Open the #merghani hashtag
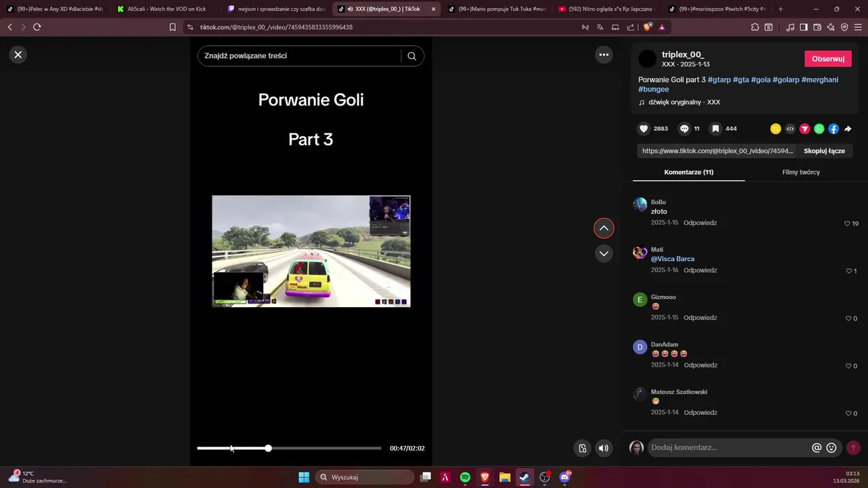 pos(820,80)
